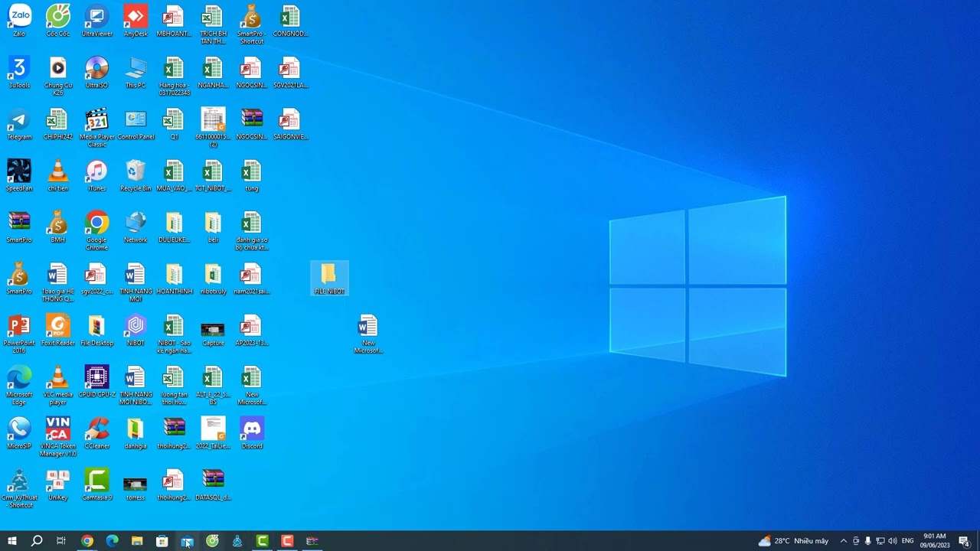Click the Telegram desktop shortcut

(19, 124)
